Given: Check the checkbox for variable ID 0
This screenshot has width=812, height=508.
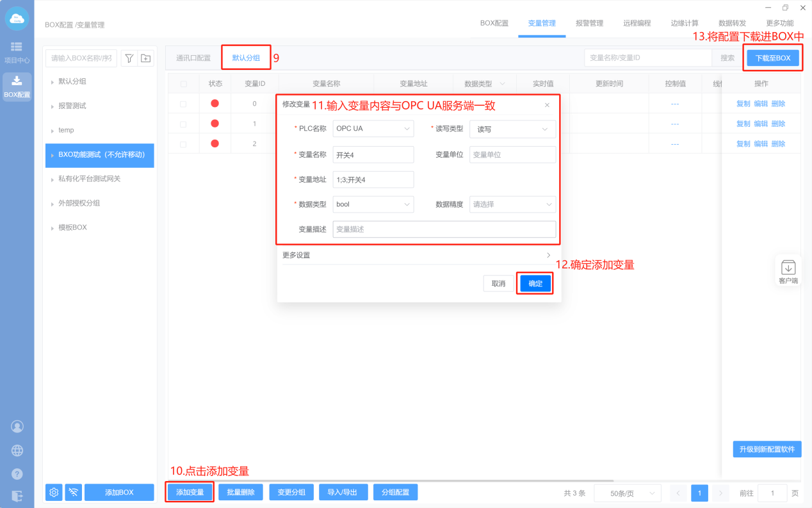Looking at the screenshot, I should tap(184, 104).
